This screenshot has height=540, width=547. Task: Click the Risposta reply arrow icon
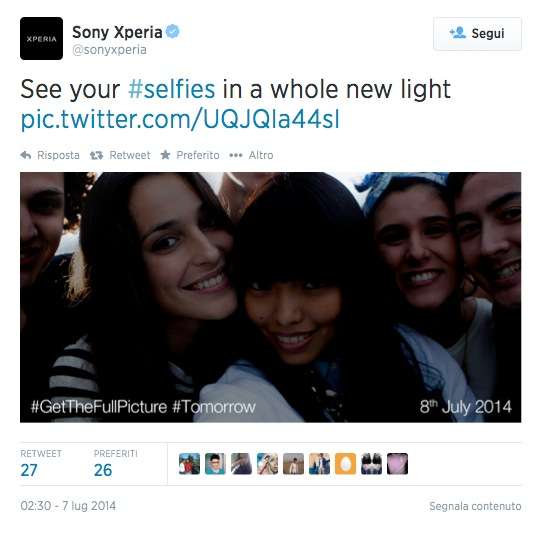[x=26, y=155]
